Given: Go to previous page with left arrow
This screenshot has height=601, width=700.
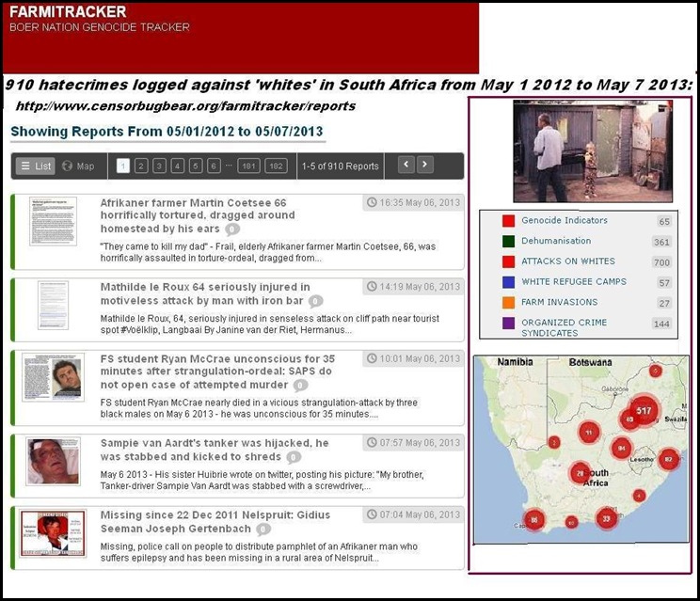Looking at the screenshot, I should pos(406,166).
